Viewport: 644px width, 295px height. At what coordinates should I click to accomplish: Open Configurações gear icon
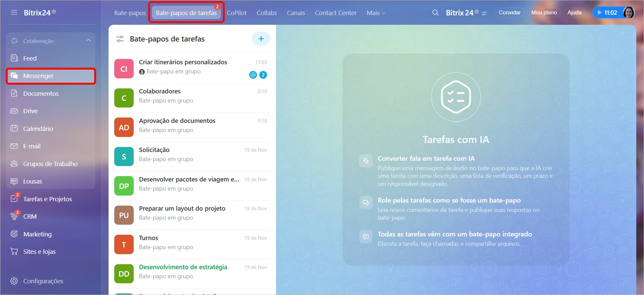[14, 281]
